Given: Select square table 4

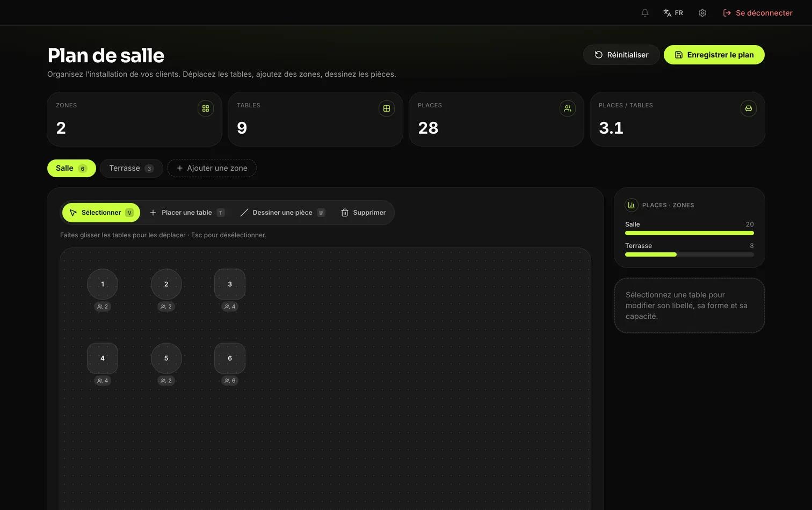Looking at the screenshot, I should 103,358.
